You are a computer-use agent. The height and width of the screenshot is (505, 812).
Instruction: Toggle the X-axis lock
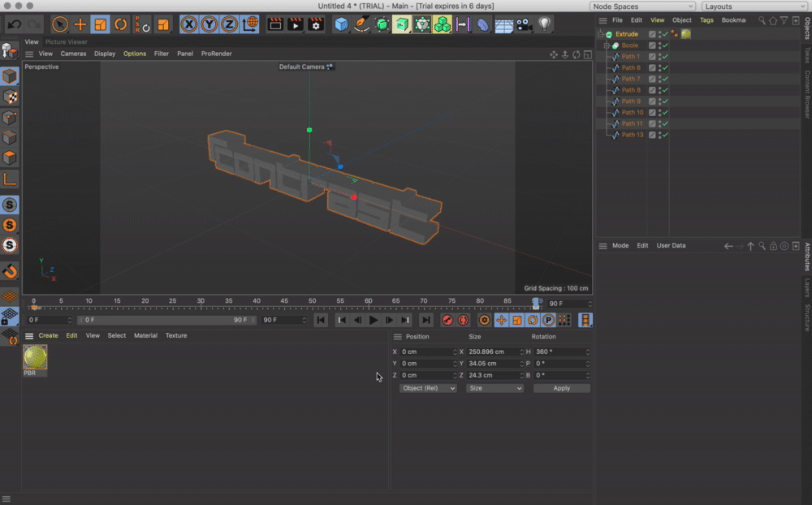point(189,24)
